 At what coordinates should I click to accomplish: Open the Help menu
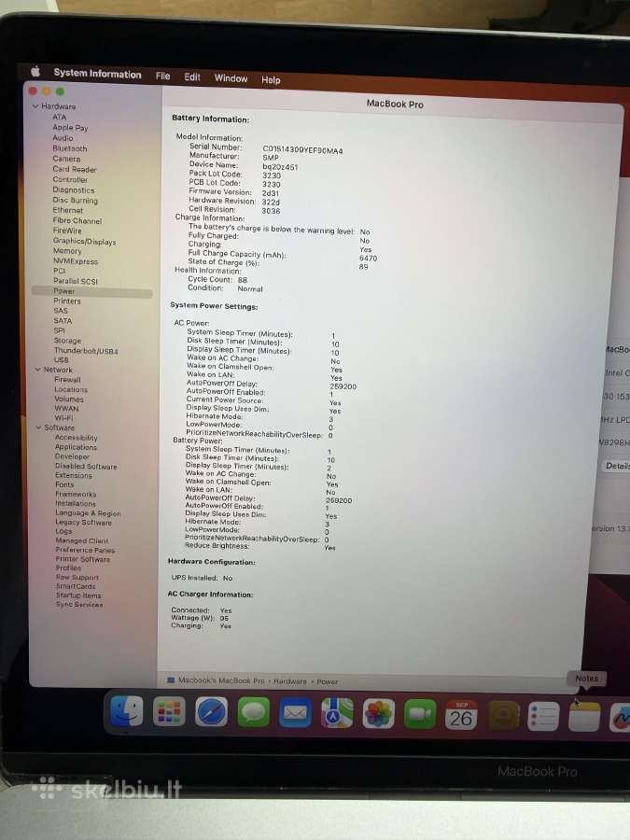[x=271, y=80]
